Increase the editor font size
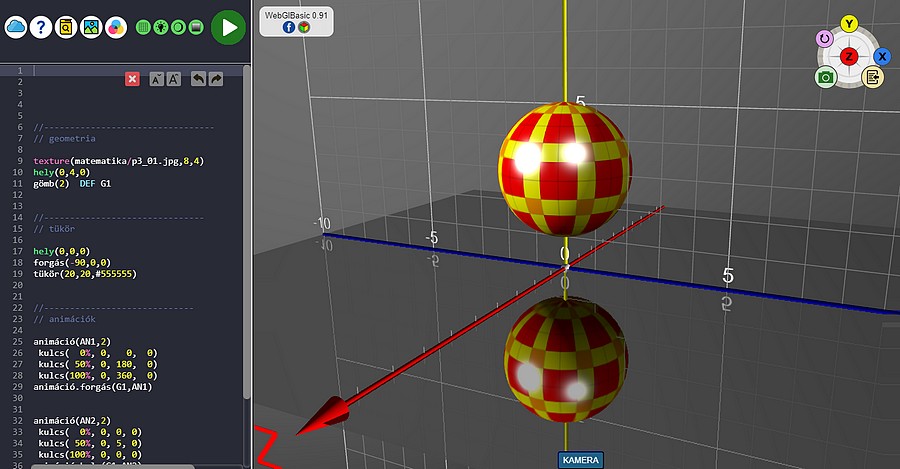Screen dimensions: 900x469 (x=174, y=79)
